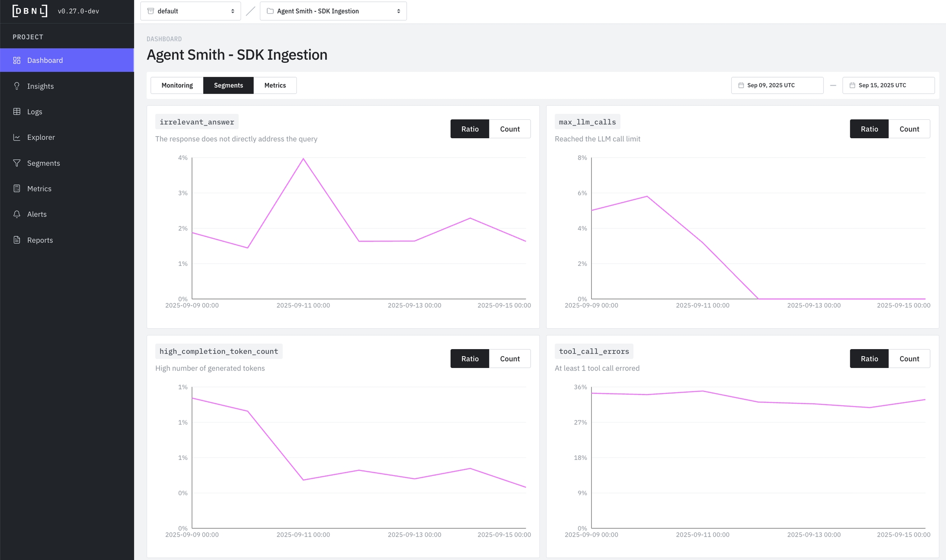Switch max_llm_calls chart to Count

tap(909, 129)
